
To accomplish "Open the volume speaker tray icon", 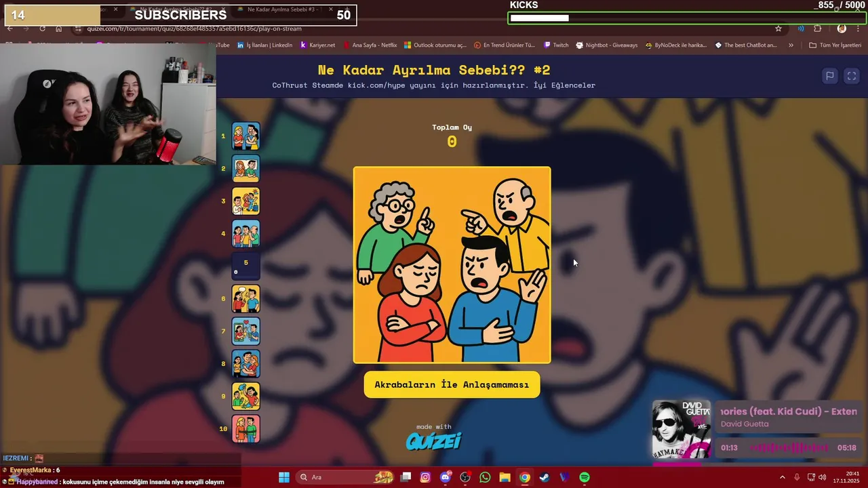I will [x=823, y=477].
